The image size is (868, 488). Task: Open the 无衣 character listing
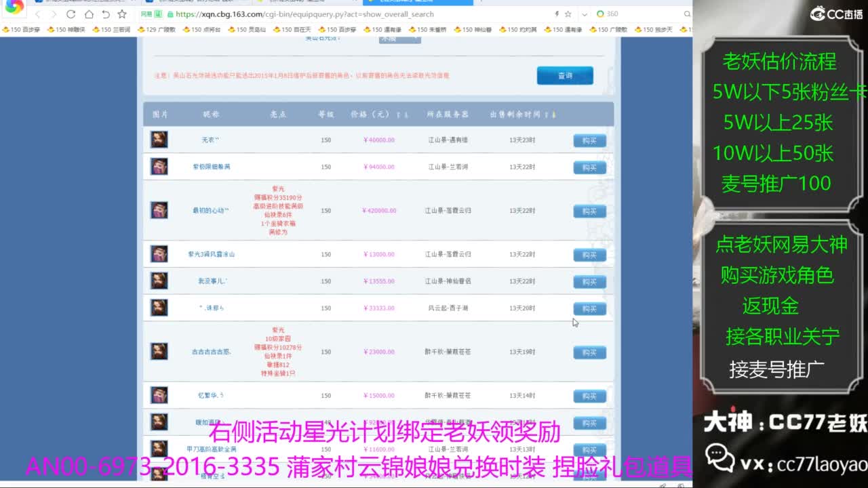(x=211, y=140)
